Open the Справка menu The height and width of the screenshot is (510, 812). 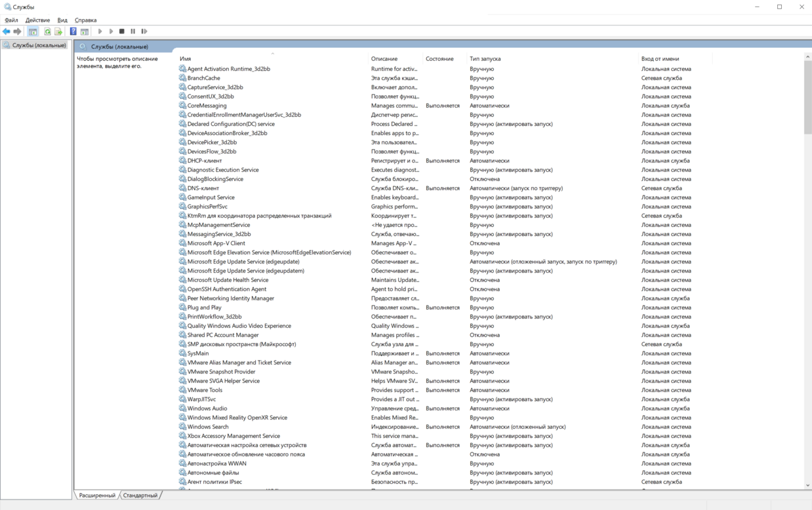tap(85, 20)
